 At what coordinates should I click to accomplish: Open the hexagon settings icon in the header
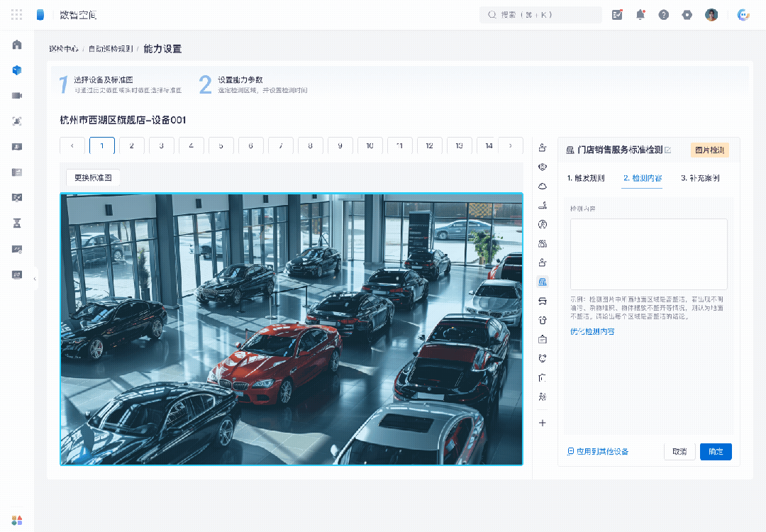(x=687, y=15)
